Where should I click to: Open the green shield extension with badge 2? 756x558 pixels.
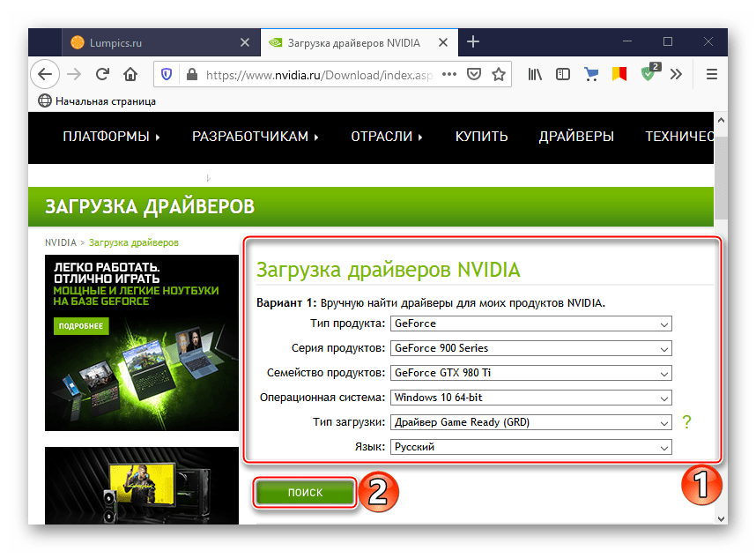(649, 73)
